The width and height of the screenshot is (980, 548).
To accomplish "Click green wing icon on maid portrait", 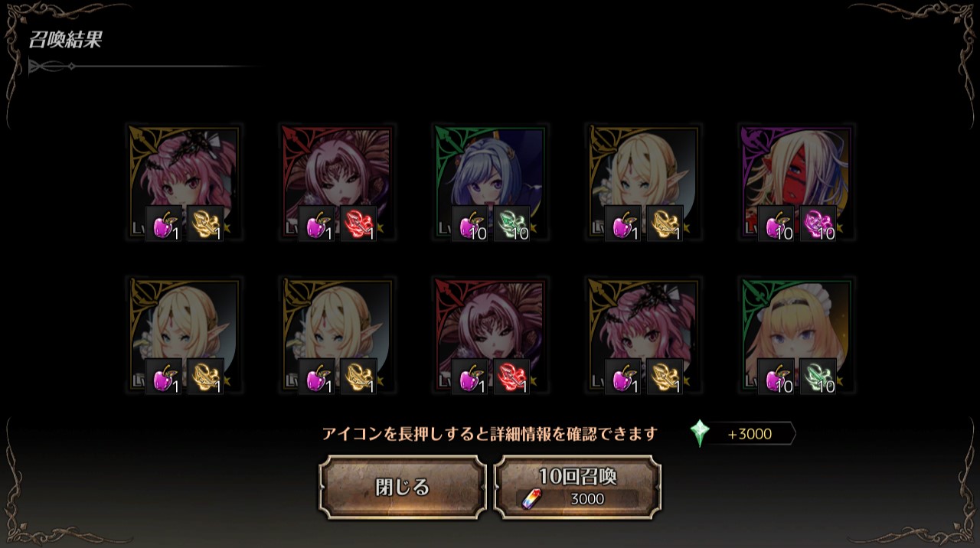I will (818, 377).
